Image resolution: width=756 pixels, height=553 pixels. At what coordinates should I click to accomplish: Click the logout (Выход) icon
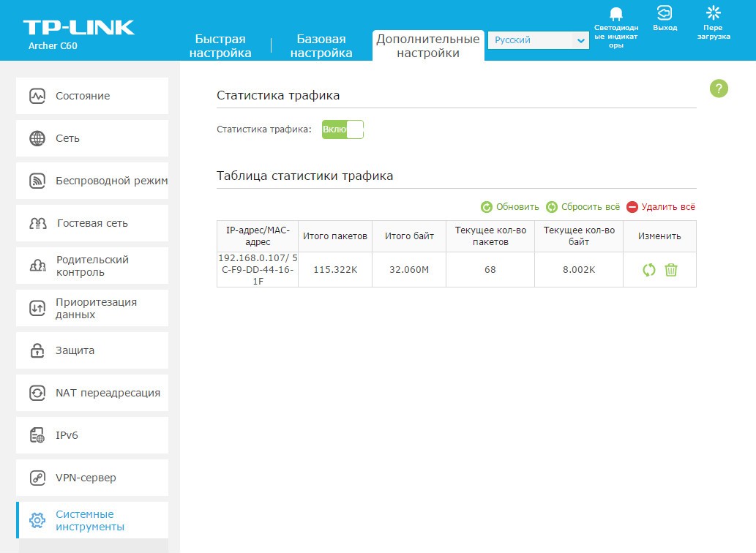point(665,13)
